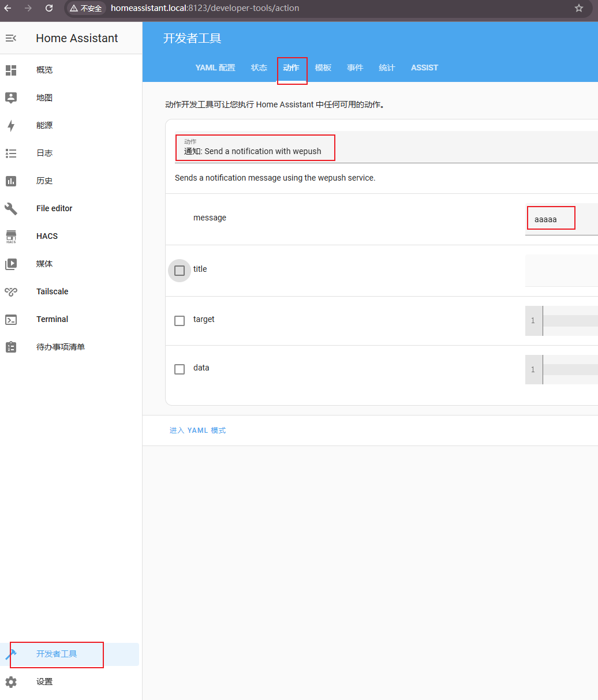598x700 pixels.
Task: Enable the target field checkbox
Action: pos(180,320)
